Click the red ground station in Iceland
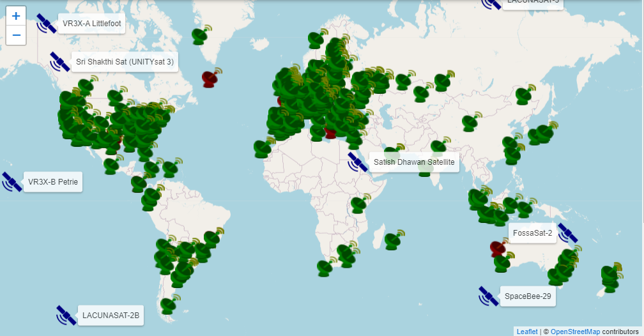The image size is (644, 336). (x=211, y=78)
